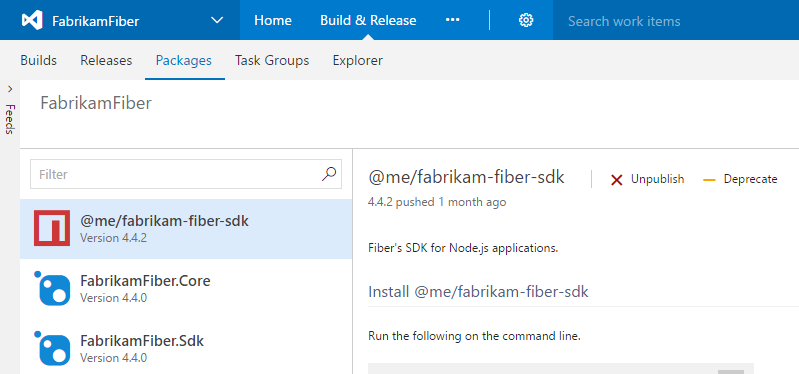This screenshot has height=374, width=799.
Task: Click the red X Unpublish icon
Action: point(617,180)
